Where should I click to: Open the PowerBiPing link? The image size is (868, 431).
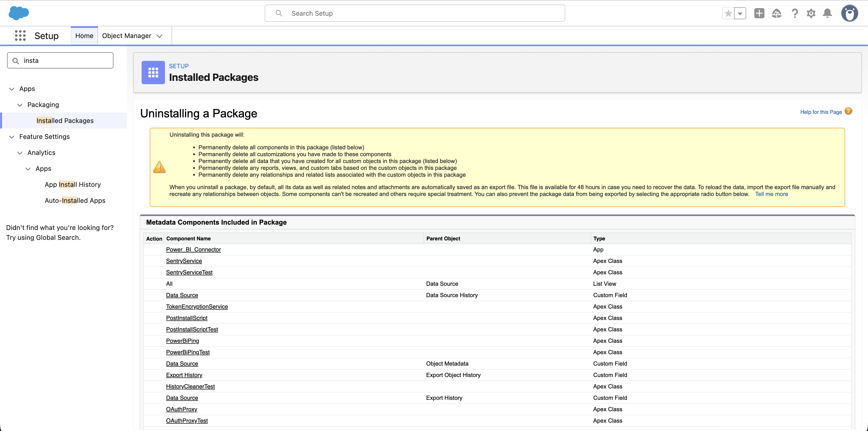coord(183,341)
